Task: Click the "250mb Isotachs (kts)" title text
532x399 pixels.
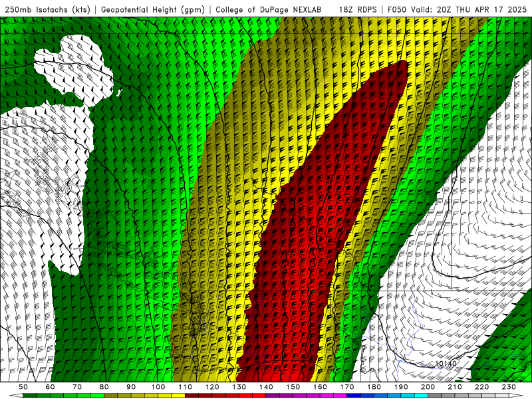Action: (x=47, y=10)
